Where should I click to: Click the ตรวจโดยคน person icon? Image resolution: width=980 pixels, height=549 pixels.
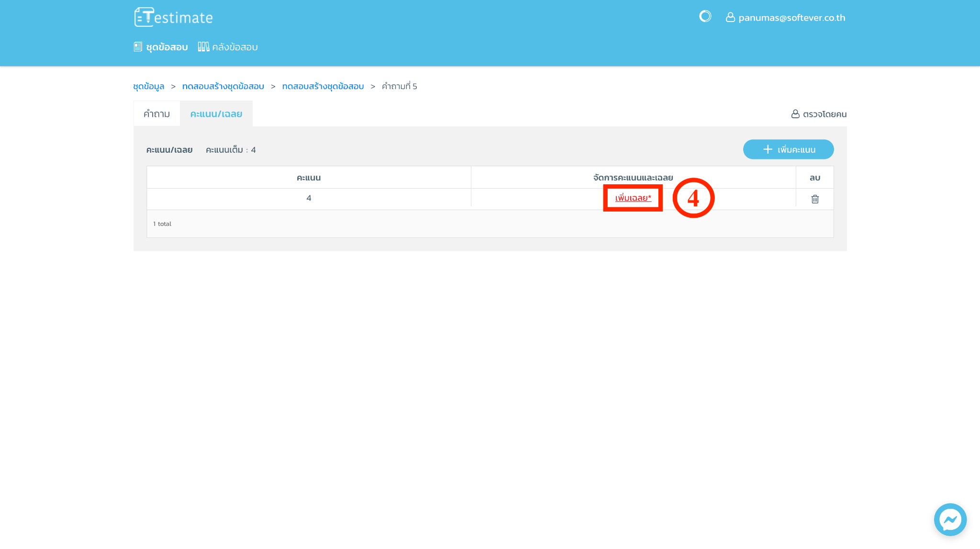pos(795,114)
